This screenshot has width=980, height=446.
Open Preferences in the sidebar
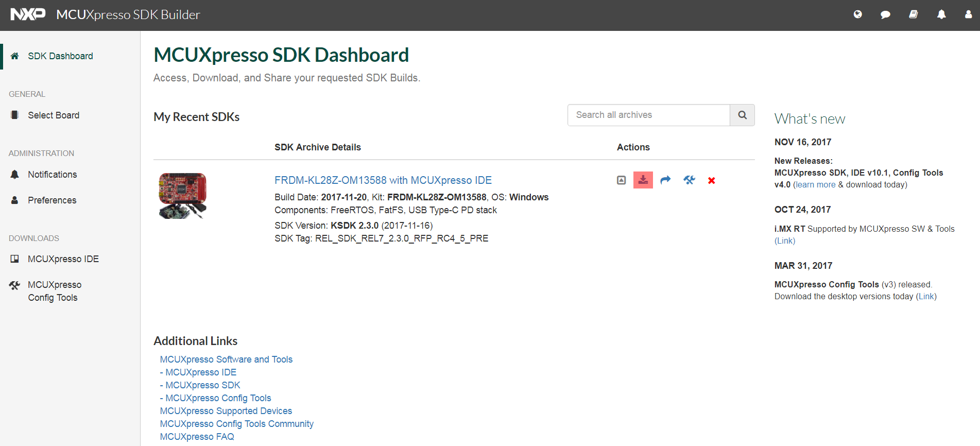tap(52, 200)
